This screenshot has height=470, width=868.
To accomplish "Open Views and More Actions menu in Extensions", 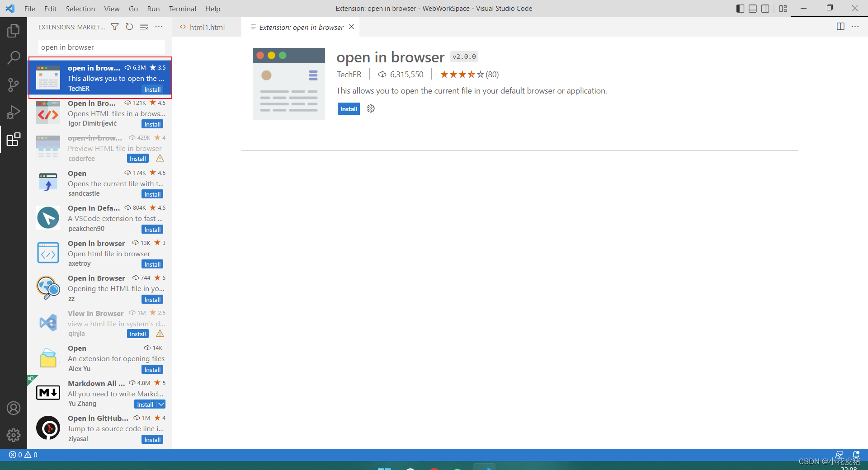I will [x=159, y=27].
